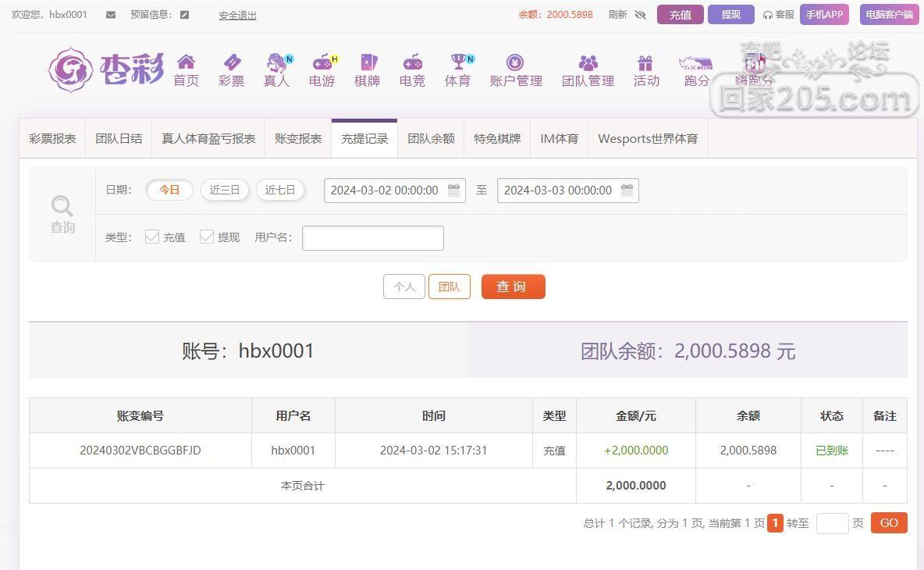Go to 彩票 lottery ticket icon
The width and height of the screenshot is (924, 570).
232,62
